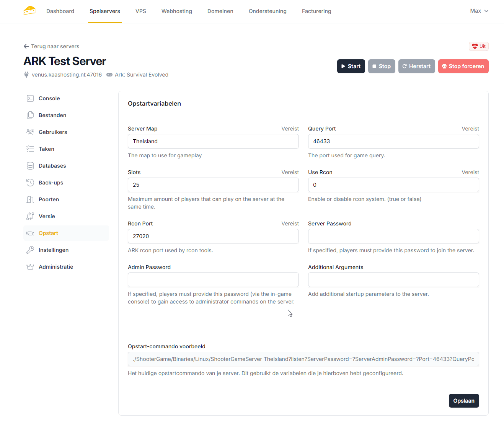Open the Facturering menu item
The width and height of the screenshot is (504, 421).
pos(316,11)
